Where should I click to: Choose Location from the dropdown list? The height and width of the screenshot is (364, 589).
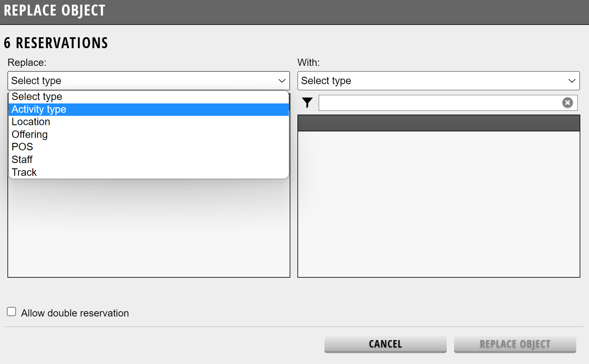[x=149, y=122]
